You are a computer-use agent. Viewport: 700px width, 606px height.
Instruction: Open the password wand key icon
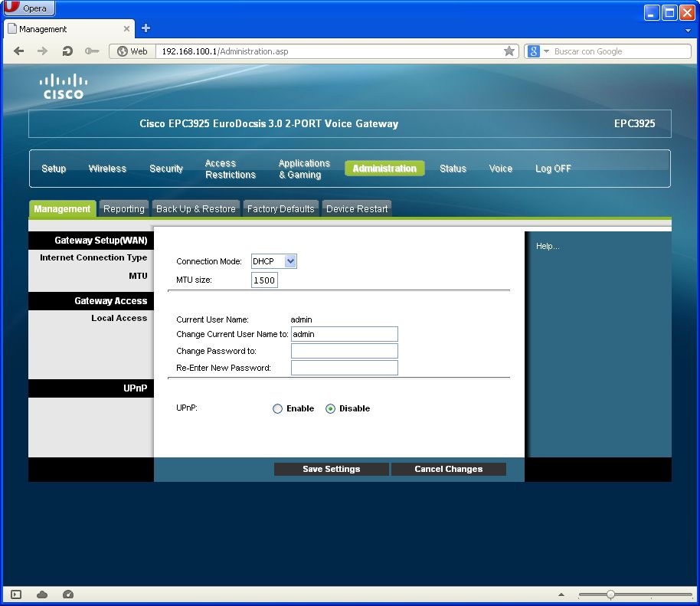[92, 51]
